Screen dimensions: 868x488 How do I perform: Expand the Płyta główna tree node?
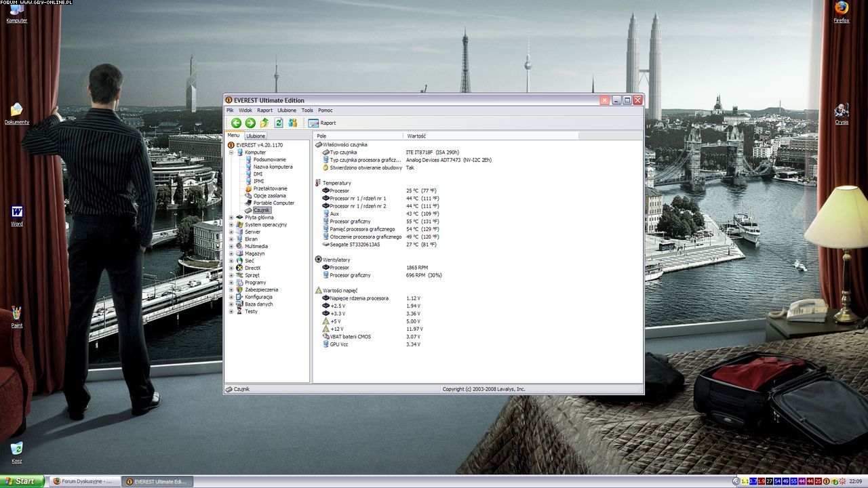(x=231, y=218)
